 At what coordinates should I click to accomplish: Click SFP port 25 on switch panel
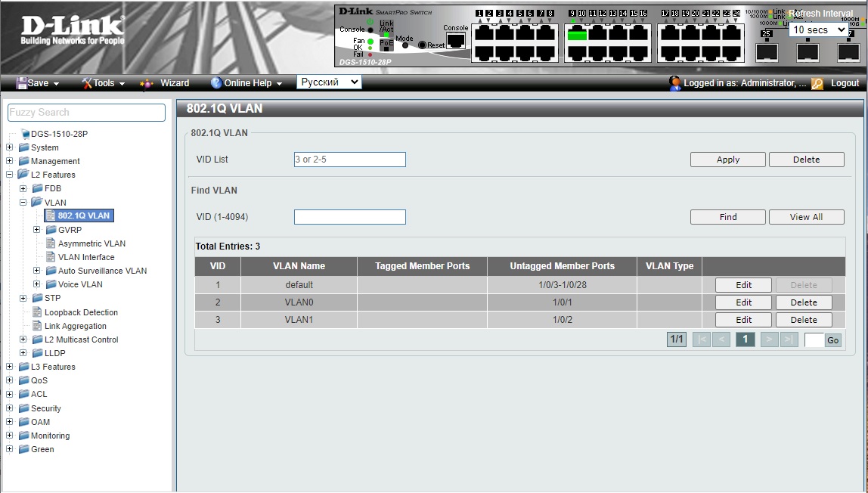[767, 51]
